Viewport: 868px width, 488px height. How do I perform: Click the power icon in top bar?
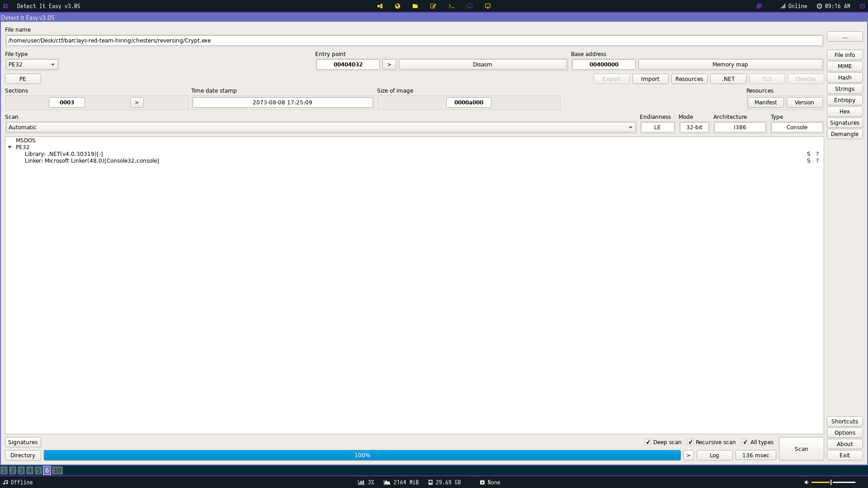(x=862, y=6)
